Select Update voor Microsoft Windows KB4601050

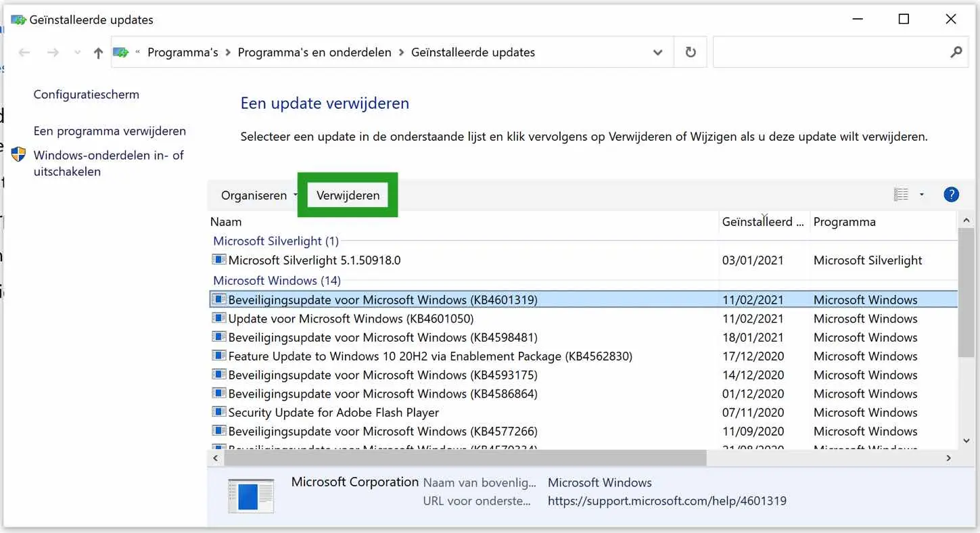coord(351,319)
